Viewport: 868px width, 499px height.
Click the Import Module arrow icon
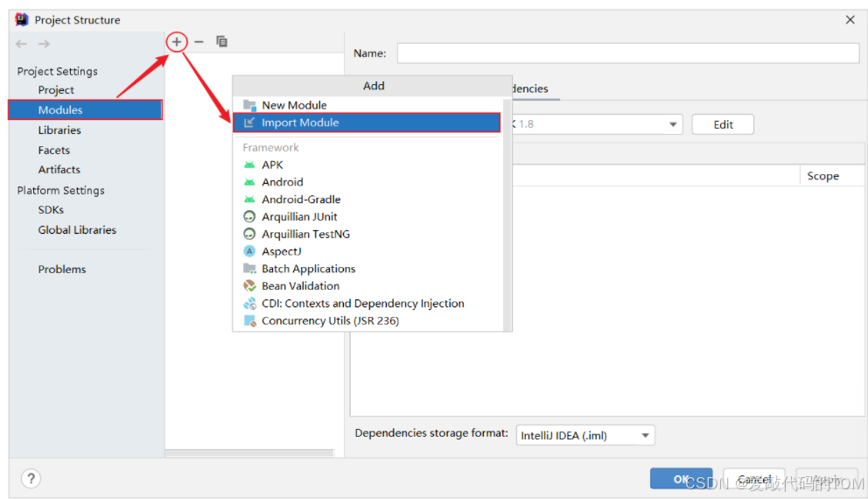(249, 123)
